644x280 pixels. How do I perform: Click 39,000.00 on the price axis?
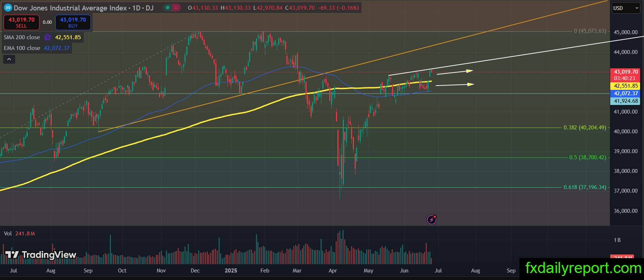click(626, 151)
